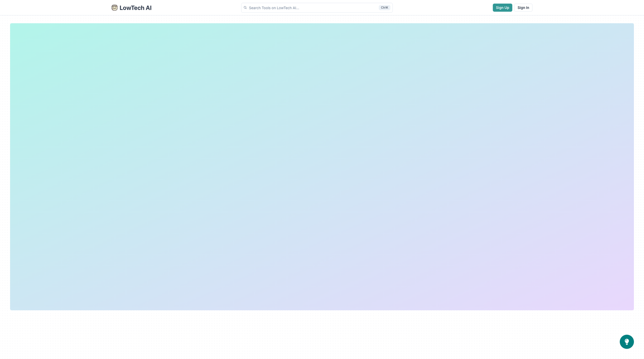Screen dimensions: 644x359
Task: Click the magnifying glass search icon
Action: tap(245, 8)
